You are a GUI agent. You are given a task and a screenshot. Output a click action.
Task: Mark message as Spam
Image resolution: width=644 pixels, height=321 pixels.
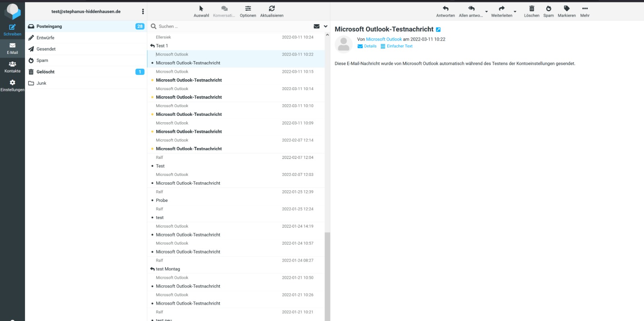[549, 11]
